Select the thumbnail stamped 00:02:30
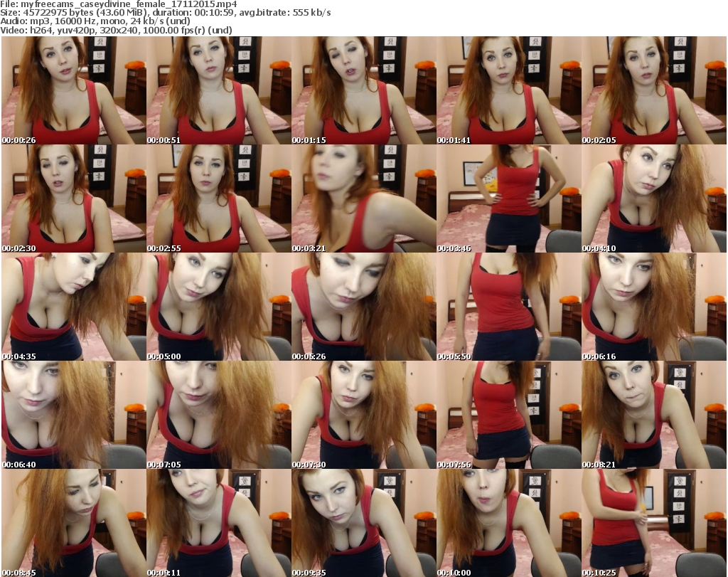 (74, 198)
